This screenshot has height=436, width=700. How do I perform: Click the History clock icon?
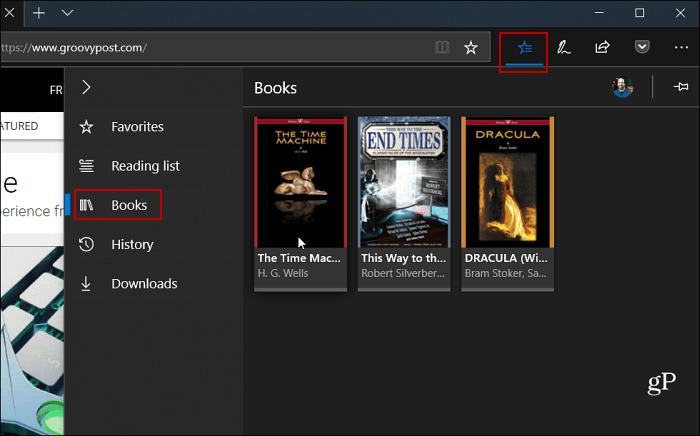coord(86,244)
